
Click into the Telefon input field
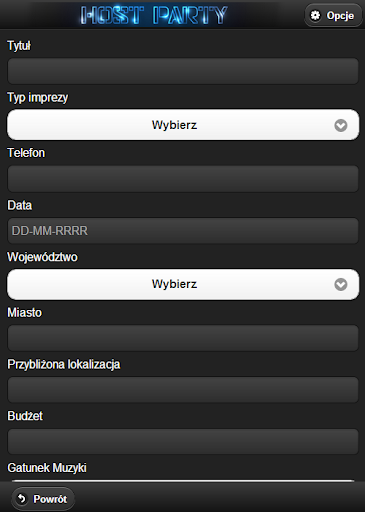tap(183, 179)
